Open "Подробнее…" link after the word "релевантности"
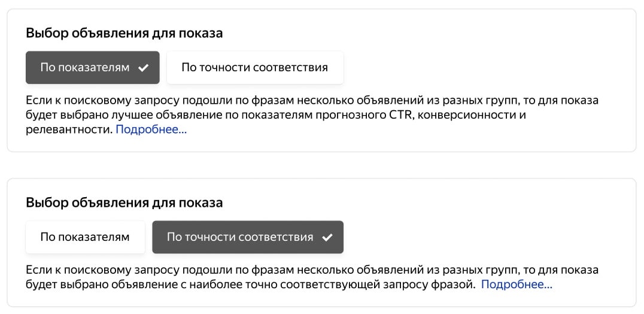The height and width of the screenshot is (314, 644). pyautogui.click(x=151, y=129)
